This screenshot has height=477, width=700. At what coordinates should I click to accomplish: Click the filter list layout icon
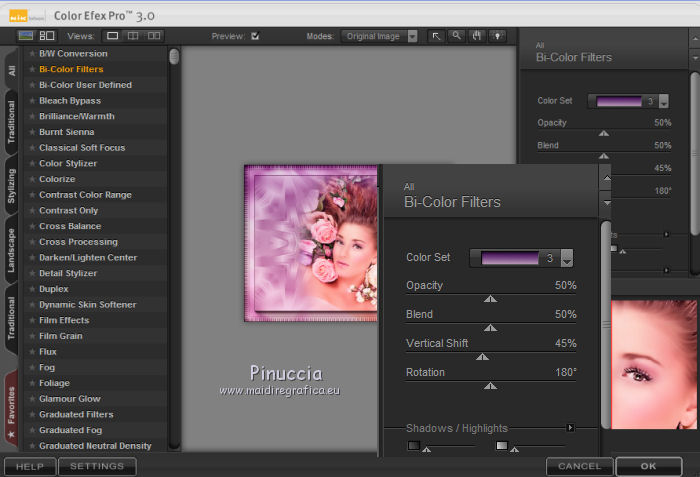coord(47,36)
